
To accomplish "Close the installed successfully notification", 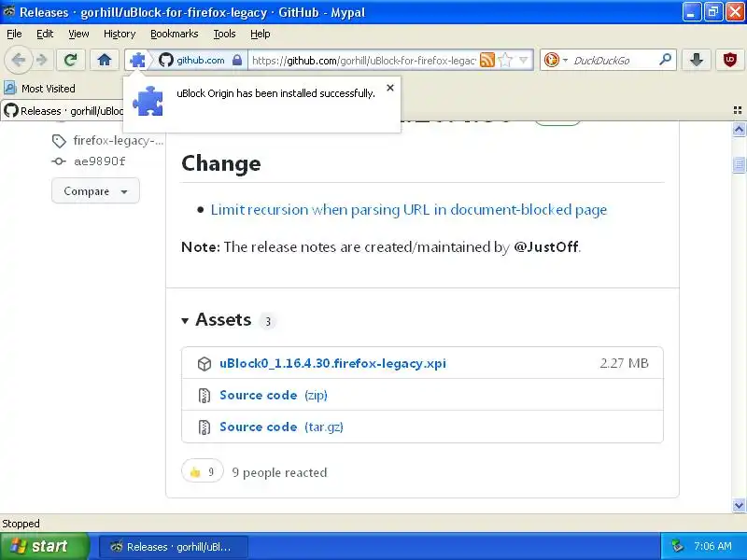I will tap(390, 88).
